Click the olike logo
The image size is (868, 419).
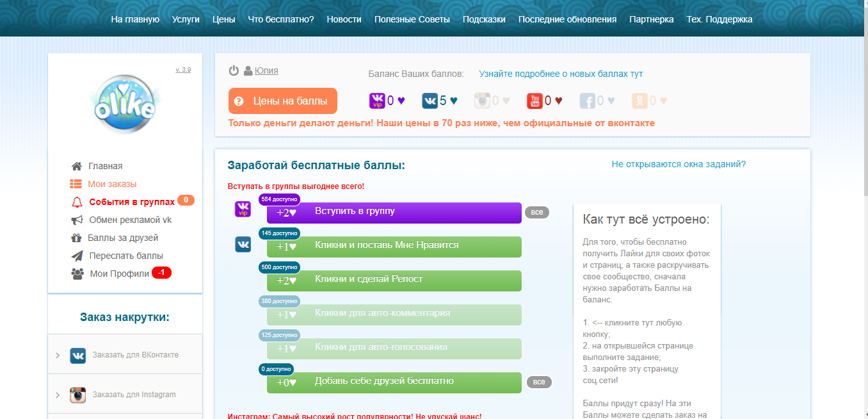click(x=124, y=104)
